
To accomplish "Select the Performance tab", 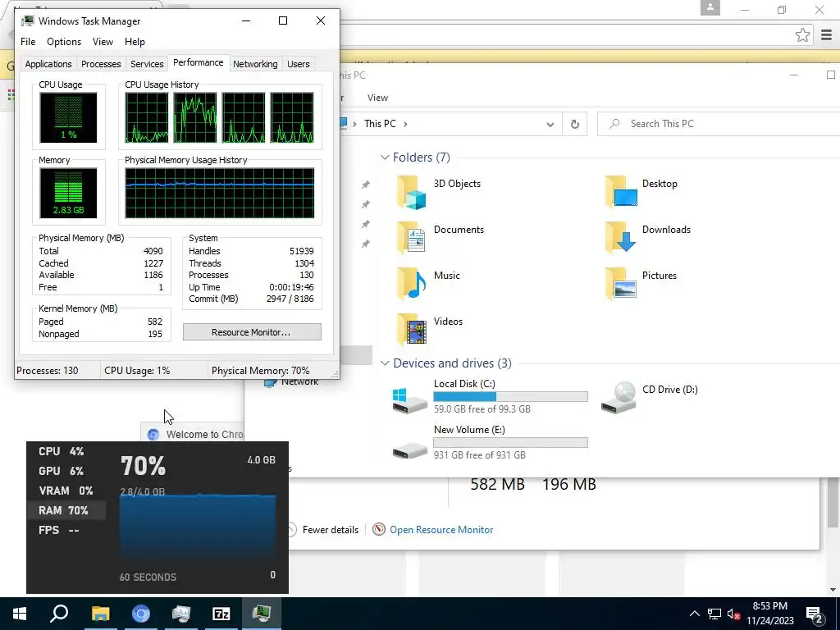I will coord(199,62).
